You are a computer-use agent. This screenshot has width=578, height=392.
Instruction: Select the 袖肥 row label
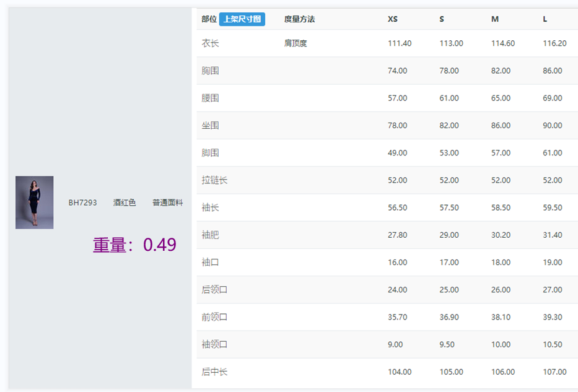210,235
